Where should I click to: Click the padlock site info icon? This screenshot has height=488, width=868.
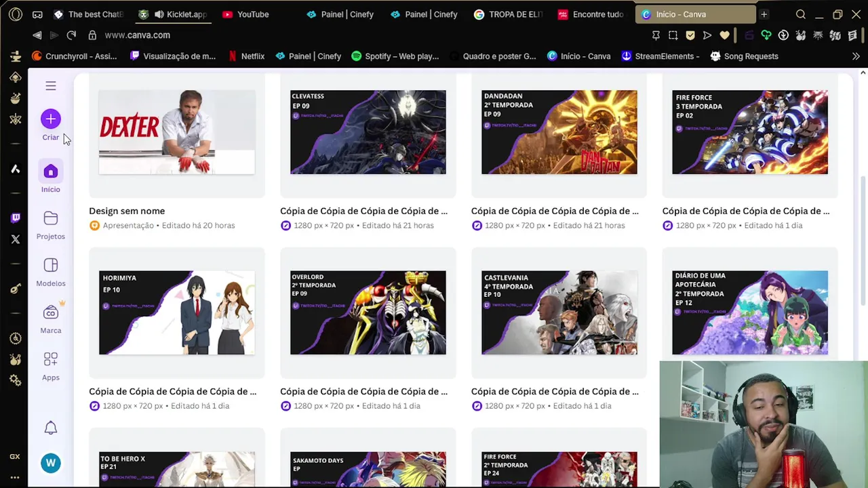(92, 35)
